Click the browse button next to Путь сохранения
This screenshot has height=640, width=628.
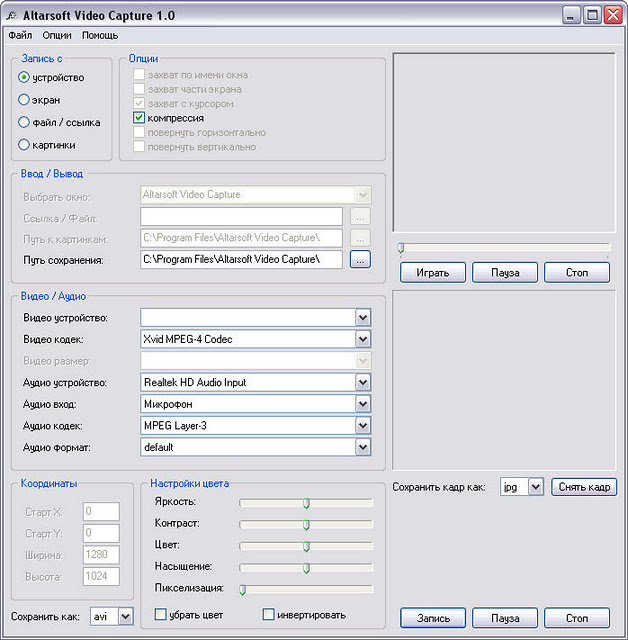pos(360,260)
